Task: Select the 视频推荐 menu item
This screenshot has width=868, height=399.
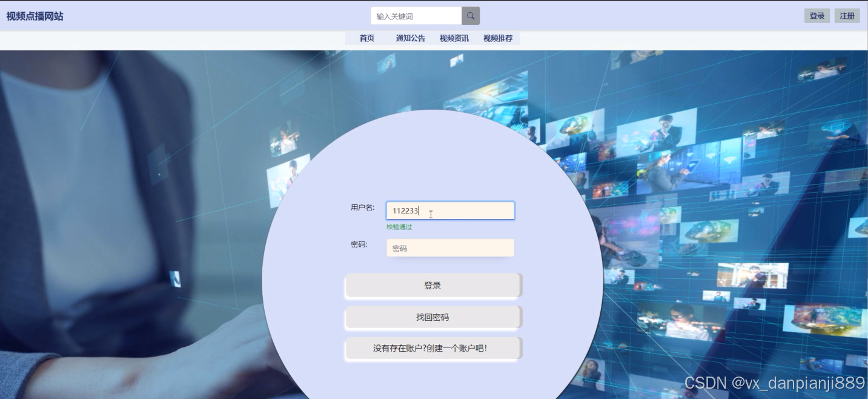Action: pos(498,38)
